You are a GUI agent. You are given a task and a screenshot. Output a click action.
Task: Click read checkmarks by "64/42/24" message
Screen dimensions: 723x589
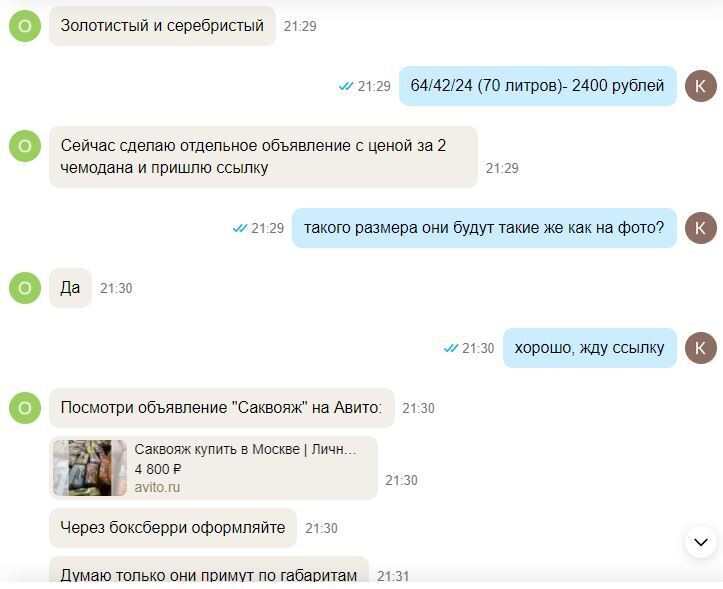[346, 86]
